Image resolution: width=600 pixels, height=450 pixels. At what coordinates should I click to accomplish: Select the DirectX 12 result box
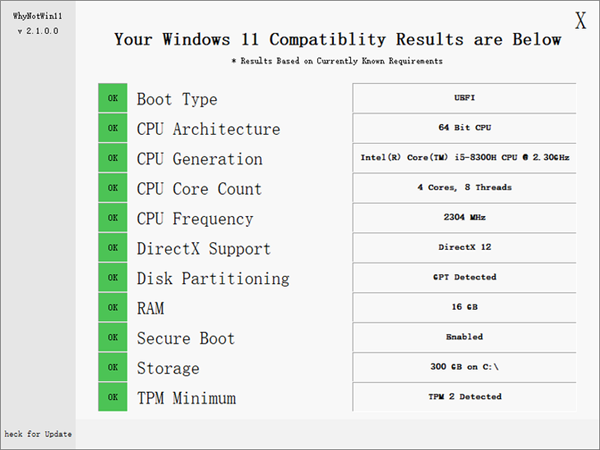[x=464, y=247]
